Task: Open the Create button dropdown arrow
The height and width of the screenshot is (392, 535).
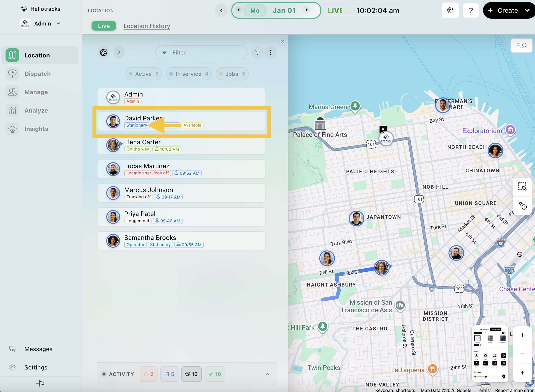Action: [527, 10]
